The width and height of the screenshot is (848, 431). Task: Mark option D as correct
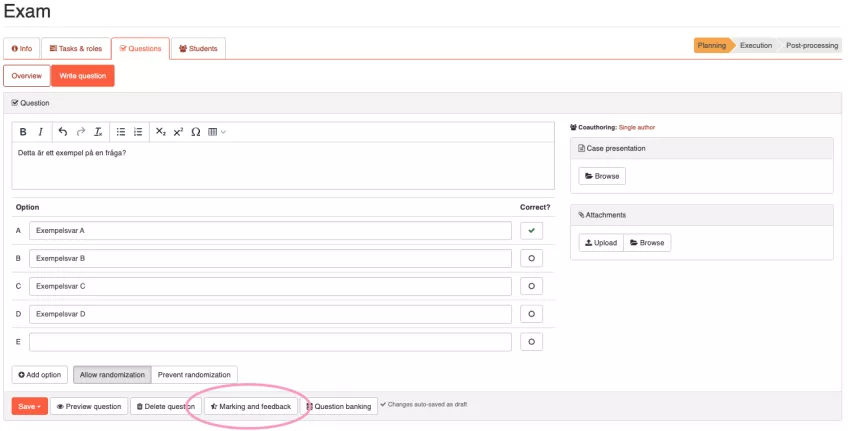coord(532,314)
